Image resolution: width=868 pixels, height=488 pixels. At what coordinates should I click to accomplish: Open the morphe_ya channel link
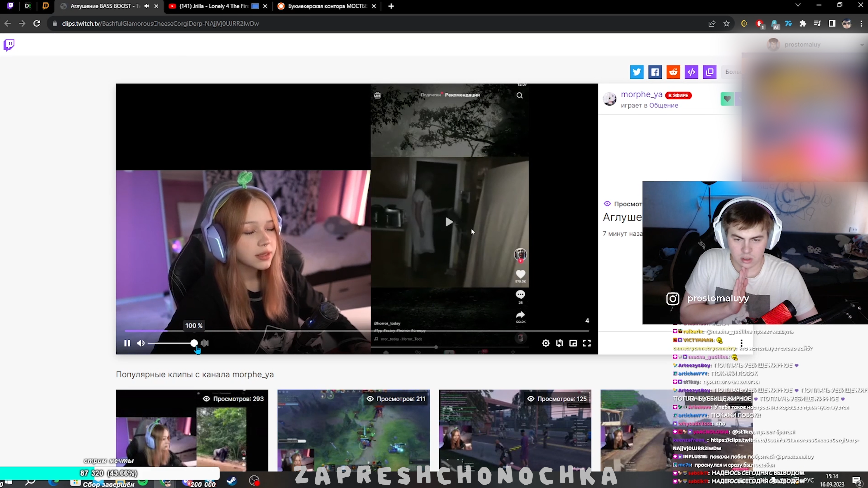click(x=641, y=95)
